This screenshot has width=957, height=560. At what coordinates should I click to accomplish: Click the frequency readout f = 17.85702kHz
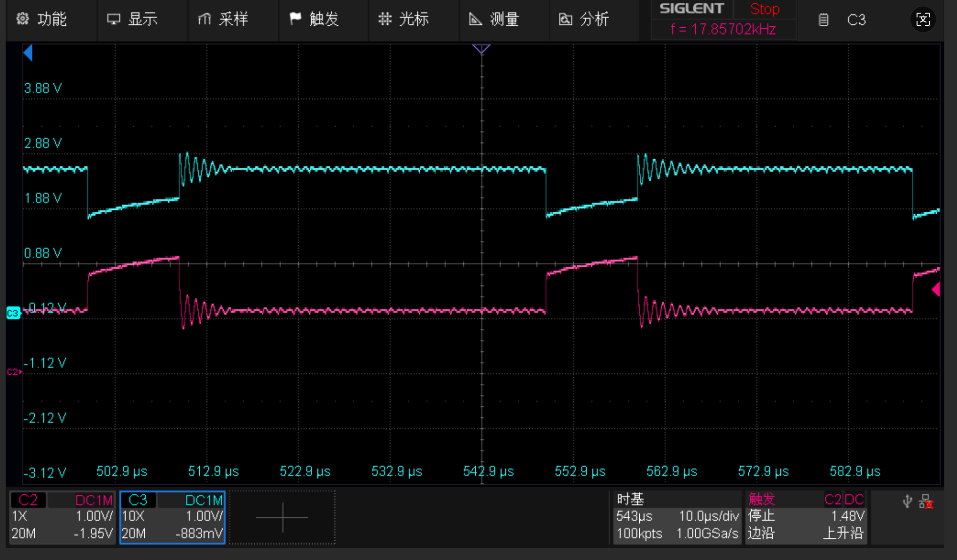(723, 29)
